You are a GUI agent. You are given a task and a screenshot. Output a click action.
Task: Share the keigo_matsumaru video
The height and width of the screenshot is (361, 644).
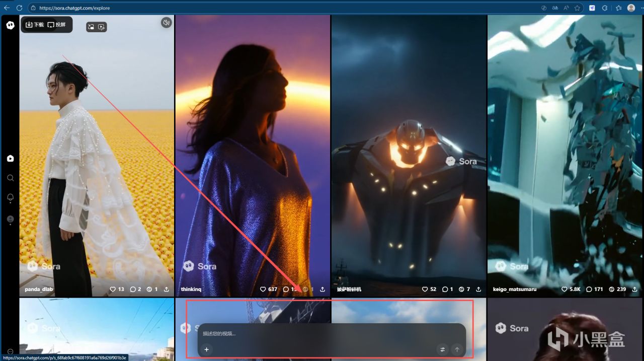pyautogui.click(x=634, y=290)
